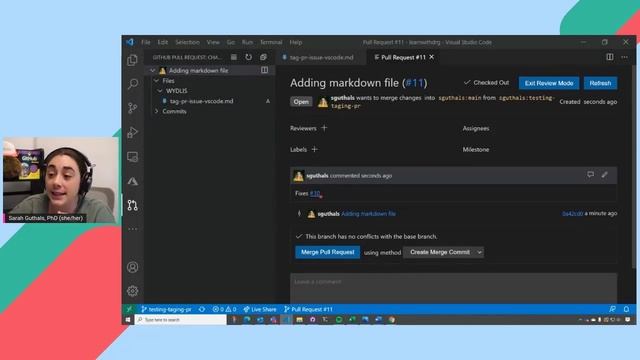Edit the sguthals comment with pencil icon

(604, 175)
